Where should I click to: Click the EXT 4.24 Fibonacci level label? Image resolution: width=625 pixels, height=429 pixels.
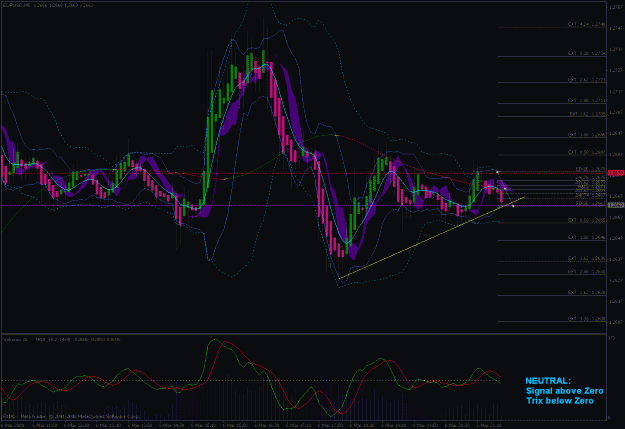pos(586,24)
